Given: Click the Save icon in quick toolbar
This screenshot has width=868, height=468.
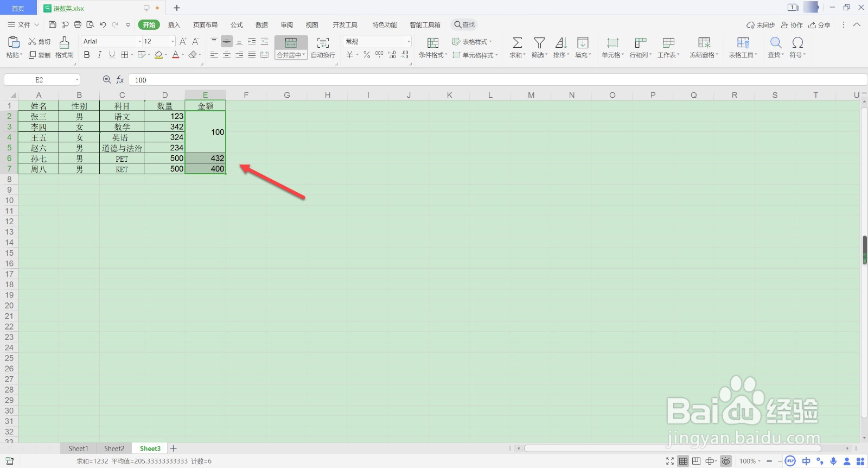Looking at the screenshot, I should coord(53,24).
